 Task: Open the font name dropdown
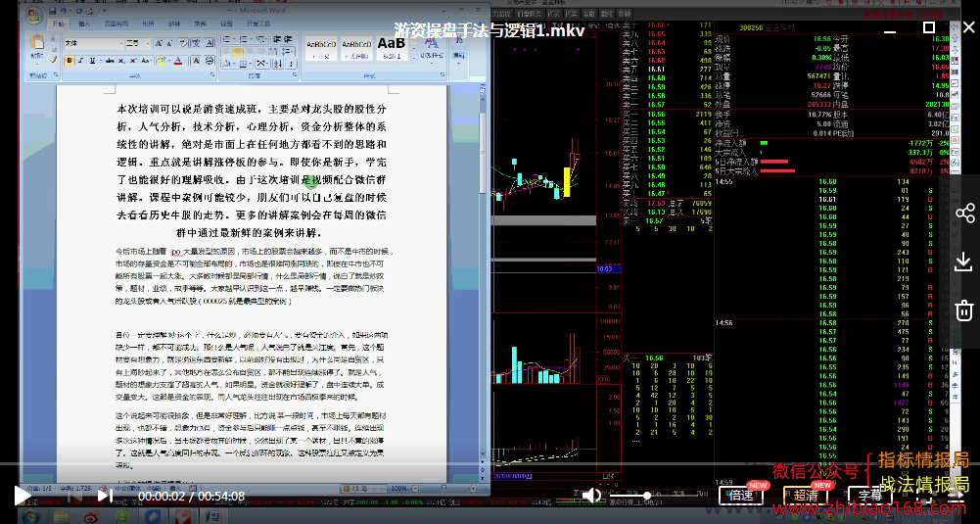point(121,43)
